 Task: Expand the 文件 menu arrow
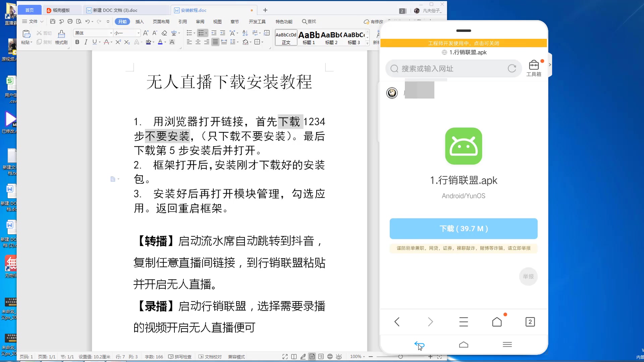(42, 21)
